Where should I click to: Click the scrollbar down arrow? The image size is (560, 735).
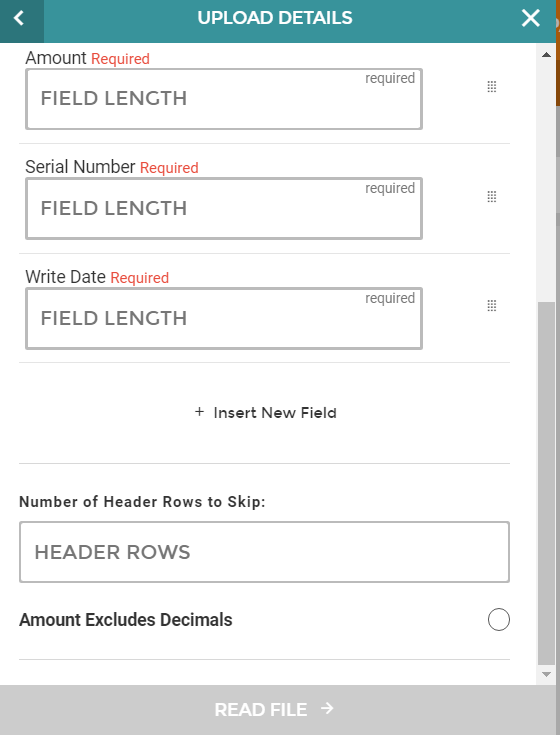[546, 675]
